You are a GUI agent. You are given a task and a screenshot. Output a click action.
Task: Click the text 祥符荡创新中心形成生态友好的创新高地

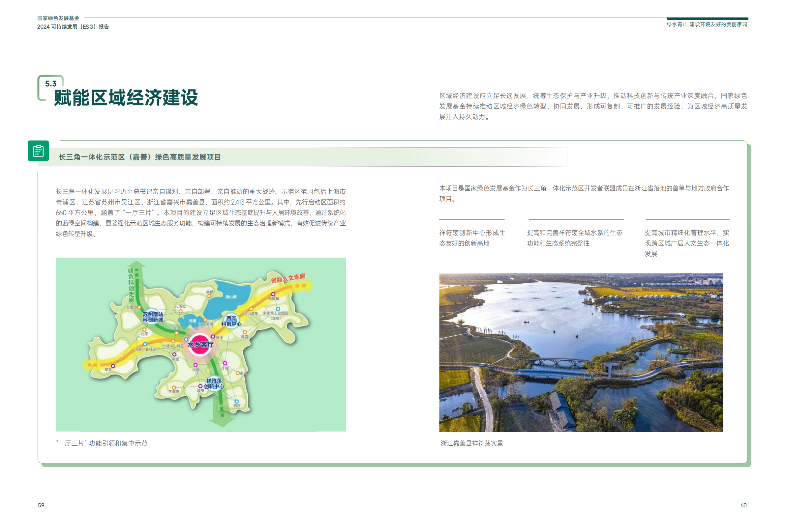tap(472, 238)
